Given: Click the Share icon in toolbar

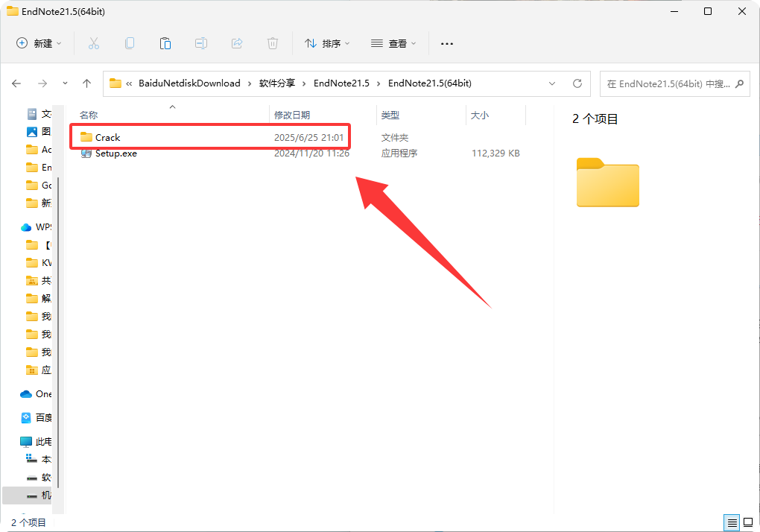Looking at the screenshot, I should click(237, 44).
